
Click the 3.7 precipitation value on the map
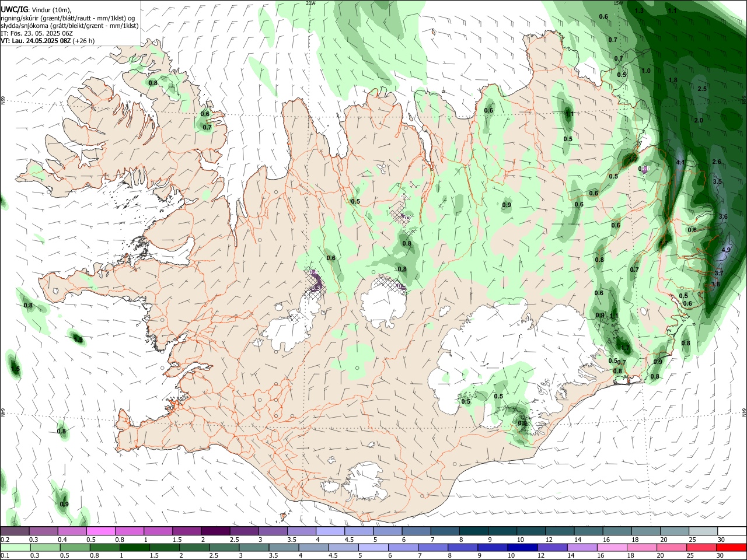pyautogui.click(x=719, y=273)
